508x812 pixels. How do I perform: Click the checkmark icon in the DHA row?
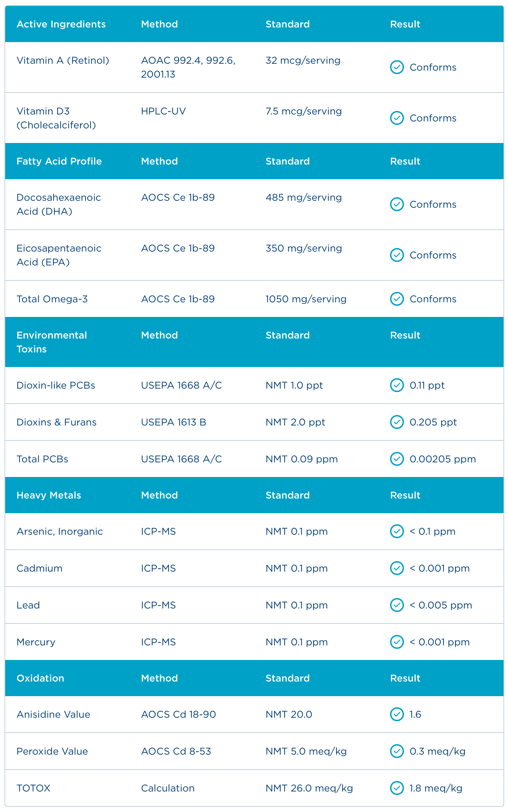tap(397, 205)
